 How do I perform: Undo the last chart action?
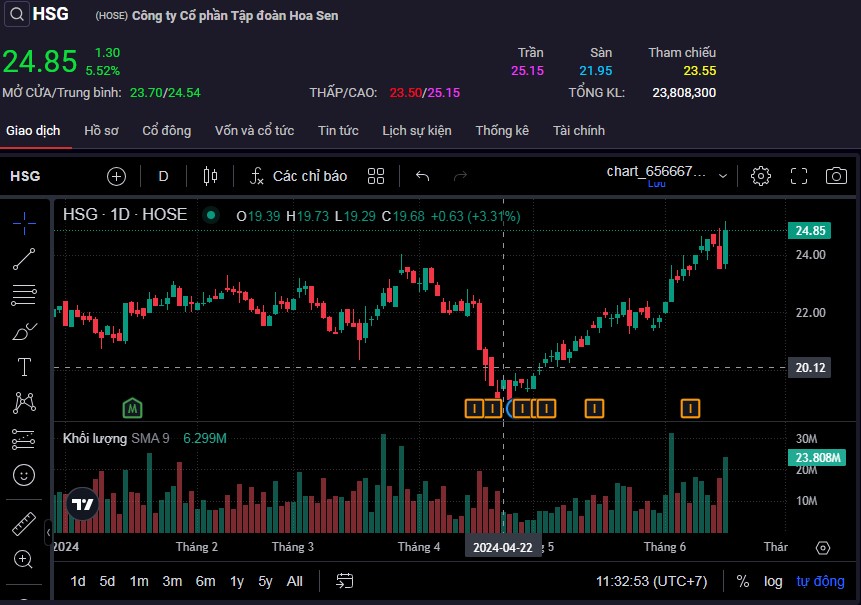point(423,176)
